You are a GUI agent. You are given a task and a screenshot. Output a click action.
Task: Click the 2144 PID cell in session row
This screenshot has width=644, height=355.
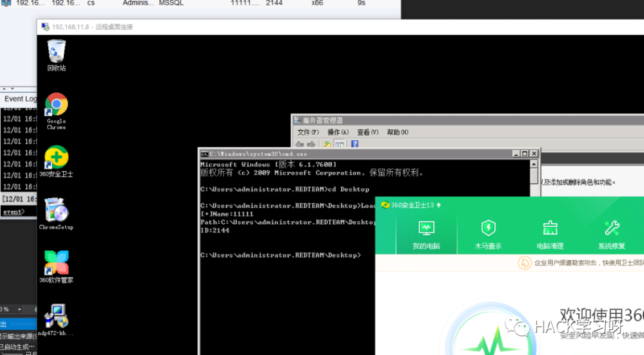(274, 4)
